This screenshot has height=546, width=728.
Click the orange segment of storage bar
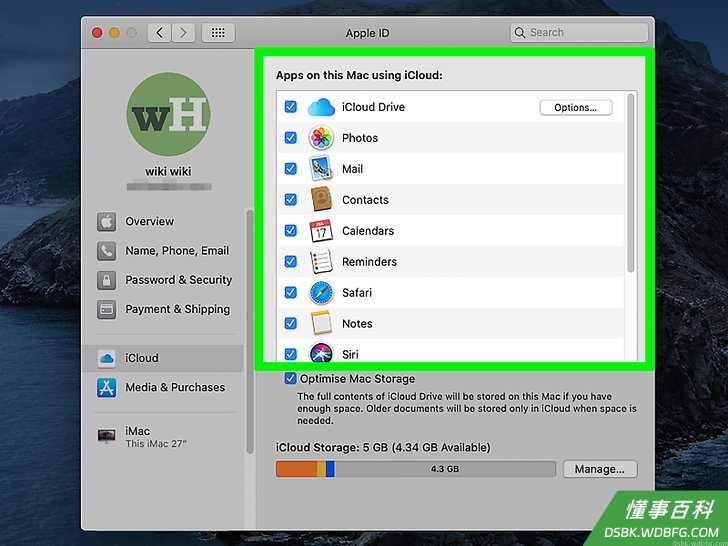[296, 469]
